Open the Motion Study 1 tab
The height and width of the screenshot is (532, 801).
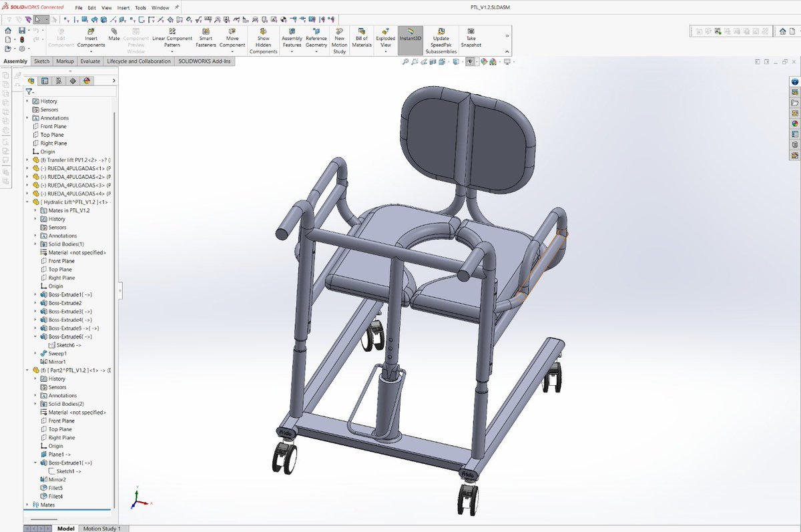(103, 528)
